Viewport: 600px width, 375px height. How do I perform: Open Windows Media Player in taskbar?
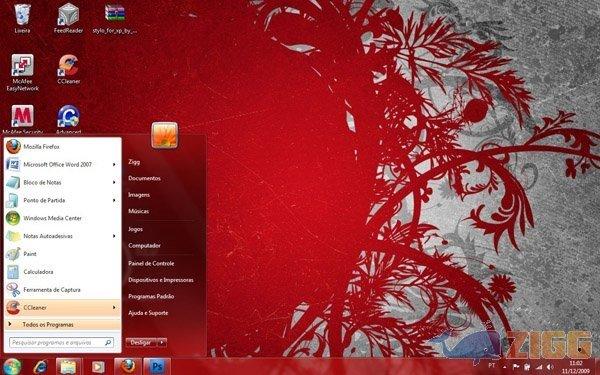[98, 367]
